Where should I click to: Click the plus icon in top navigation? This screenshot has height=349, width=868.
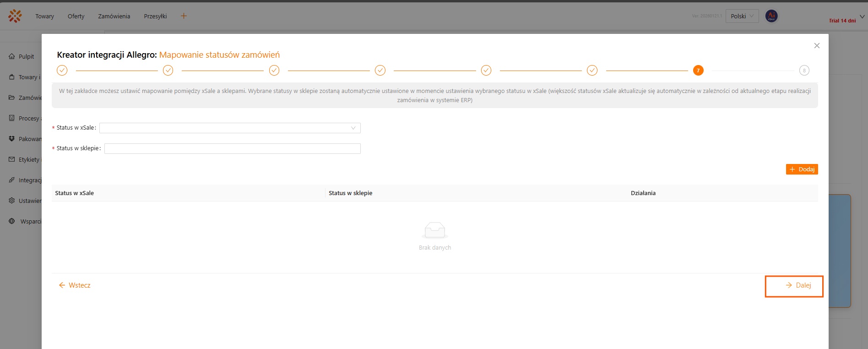(x=184, y=16)
